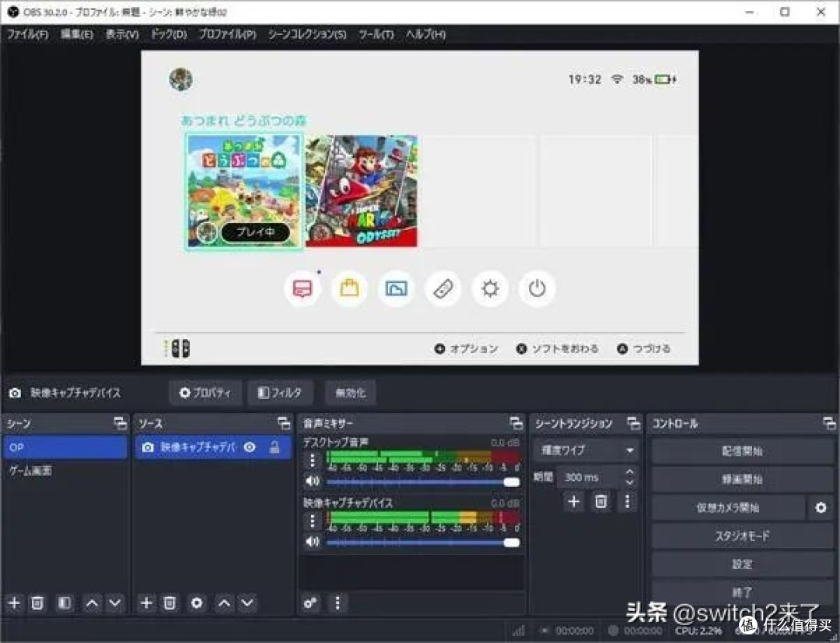This screenshot has width=840, height=643.
Task: Decrease transition duration with down arrow
Action: pos(629,482)
